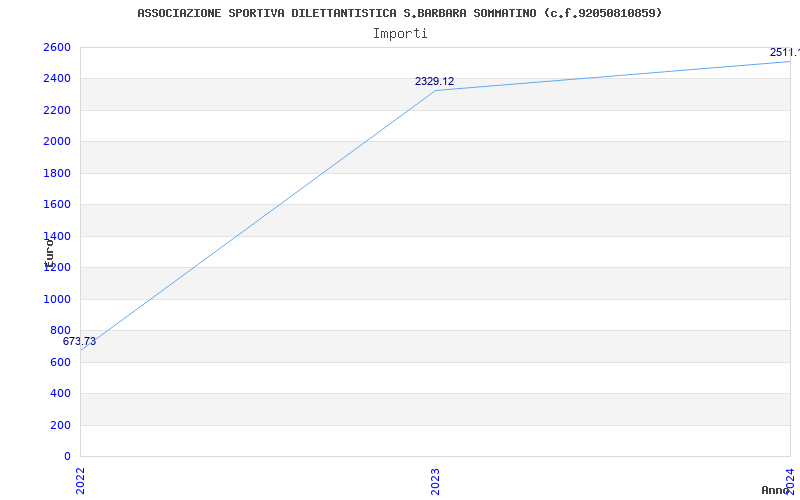Image resolution: width=800 pixels, height=500 pixels.
Task: Click the 2000 y-axis tick label
Action: coord(57,142)
